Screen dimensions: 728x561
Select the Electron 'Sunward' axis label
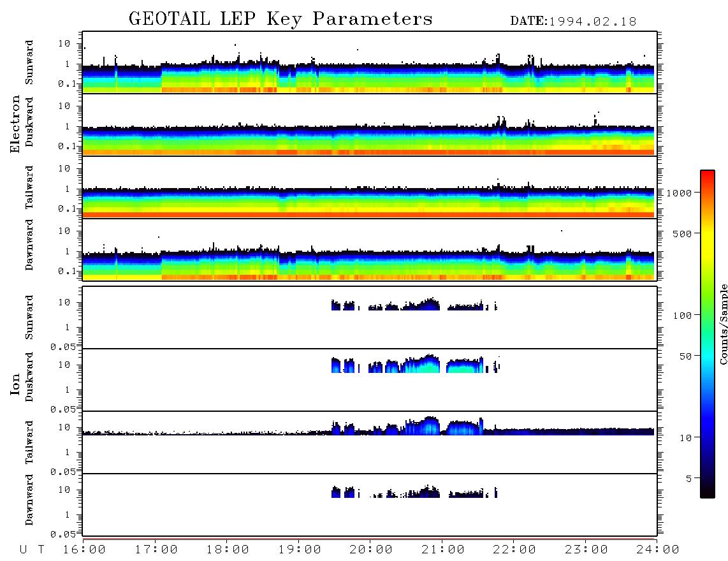[x=29, y=62]
